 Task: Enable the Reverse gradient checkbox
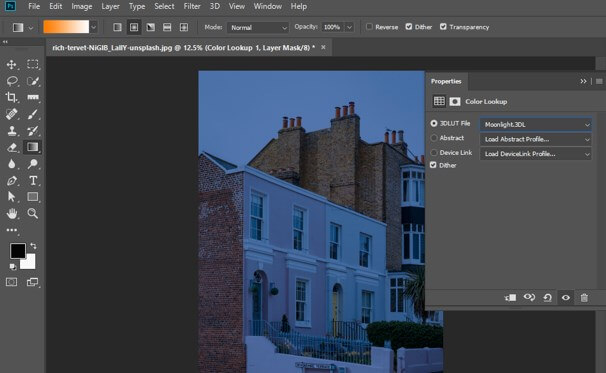coord(369,27)
